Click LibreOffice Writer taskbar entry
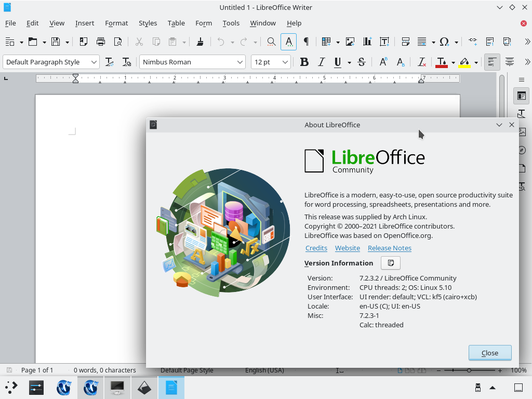Image resolution: width=532 pixels, height=399 pixels. pyautogui.click(x=171, y=388)
